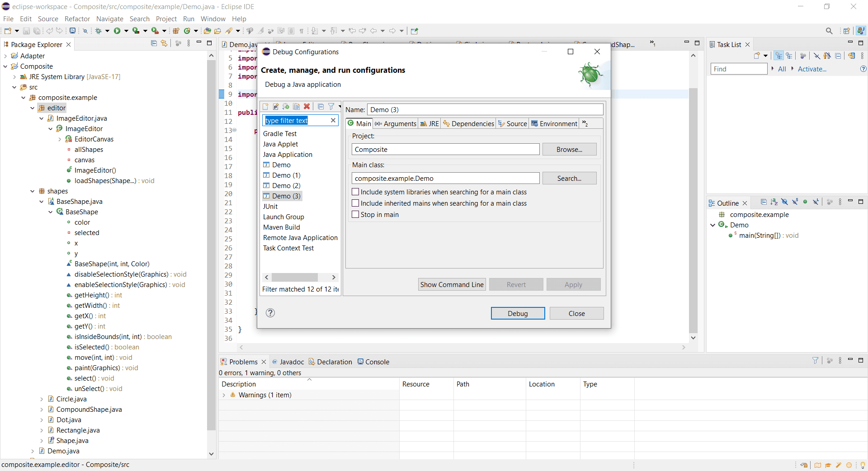Open the Debug Configurations help icon
The width and height of the screenshot is (868, 471).
pyautogui.click(x=270, y=313)
